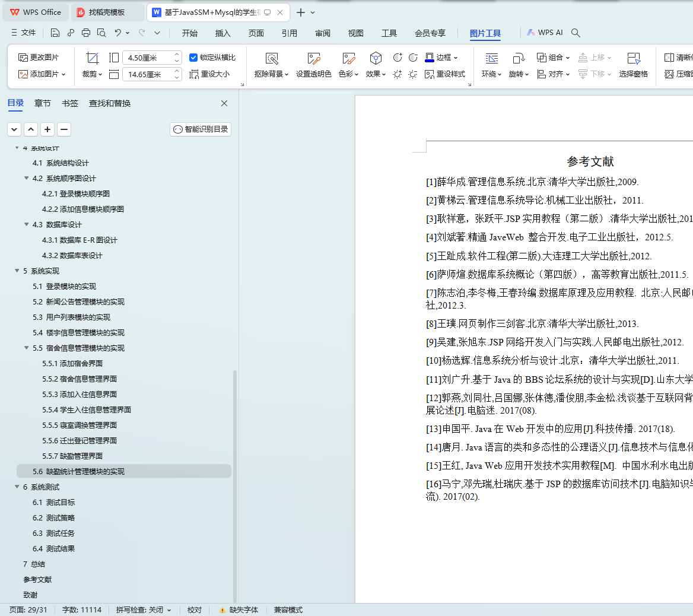Click the navigation pane vertical scrollbar
This screenshot has width=693, height=616.
coord(235,485)
